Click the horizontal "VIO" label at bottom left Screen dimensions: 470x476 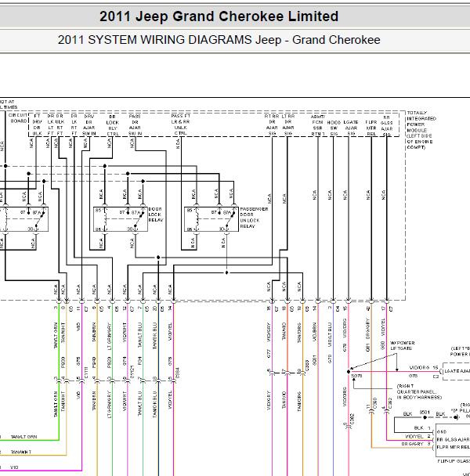(14, 467)
